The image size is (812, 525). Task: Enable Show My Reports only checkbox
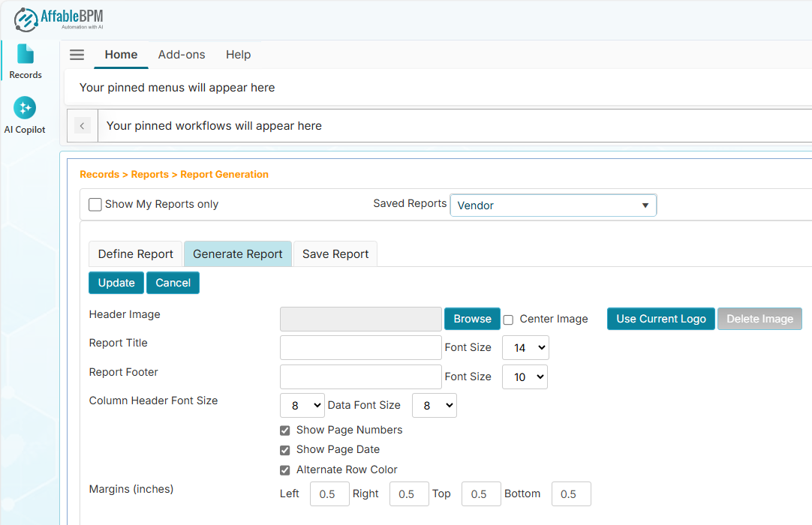[95, 205]
